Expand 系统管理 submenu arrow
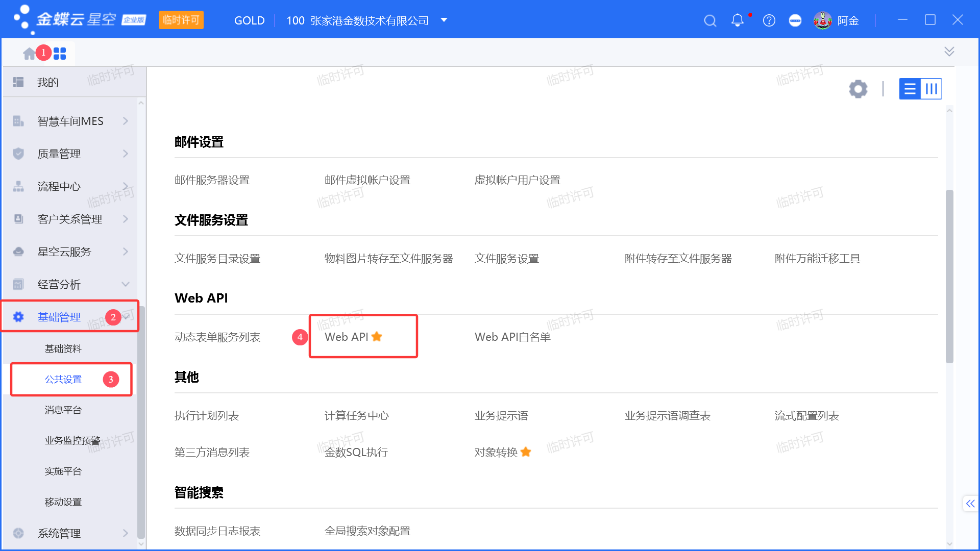Screen dimensions: 980x551 click(x=126, y=533)
